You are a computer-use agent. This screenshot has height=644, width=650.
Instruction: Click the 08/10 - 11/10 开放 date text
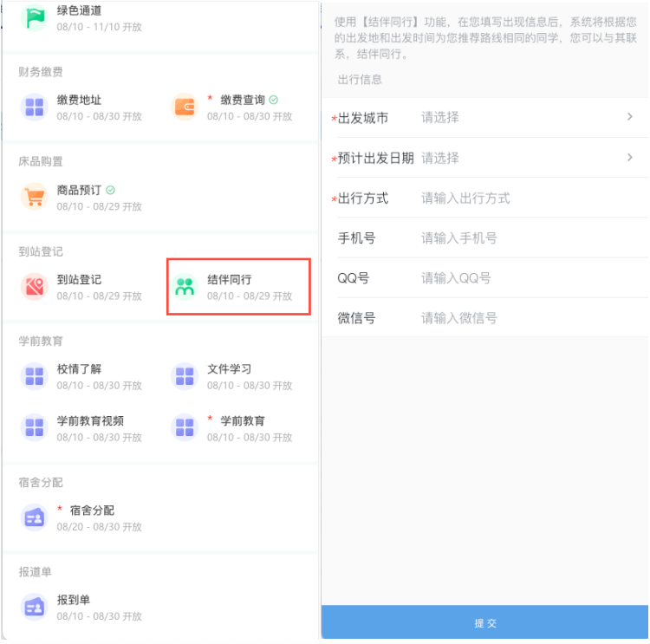pos(100,27)
